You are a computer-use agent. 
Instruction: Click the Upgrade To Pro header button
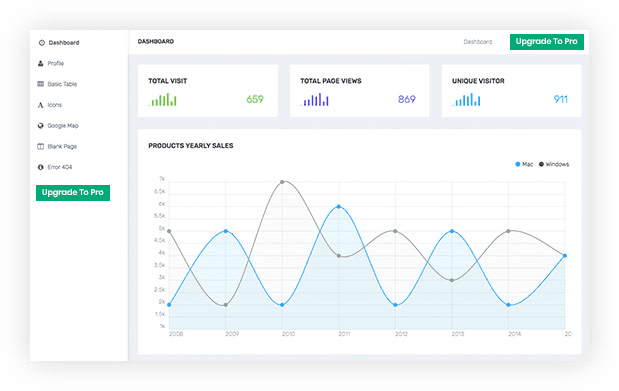coord(547,41)
